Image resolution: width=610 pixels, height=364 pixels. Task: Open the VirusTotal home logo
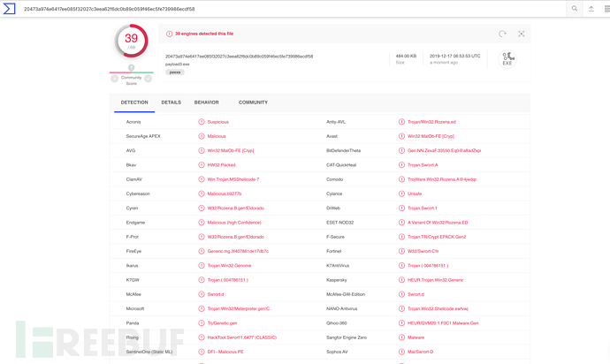point(9,9)
